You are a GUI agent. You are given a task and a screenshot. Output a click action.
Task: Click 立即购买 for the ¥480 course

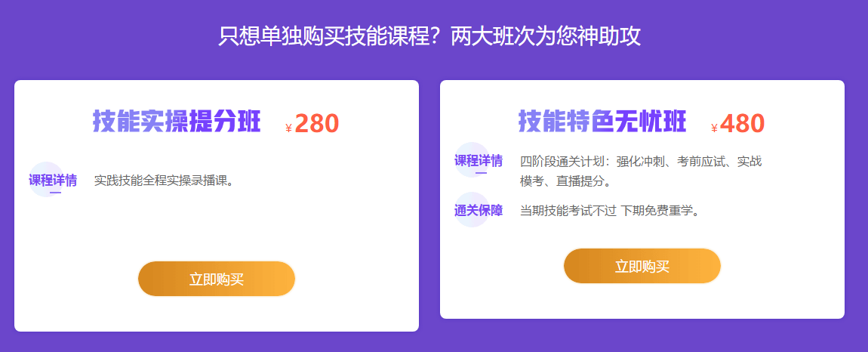pyautogui.click(x=642, y=266)
